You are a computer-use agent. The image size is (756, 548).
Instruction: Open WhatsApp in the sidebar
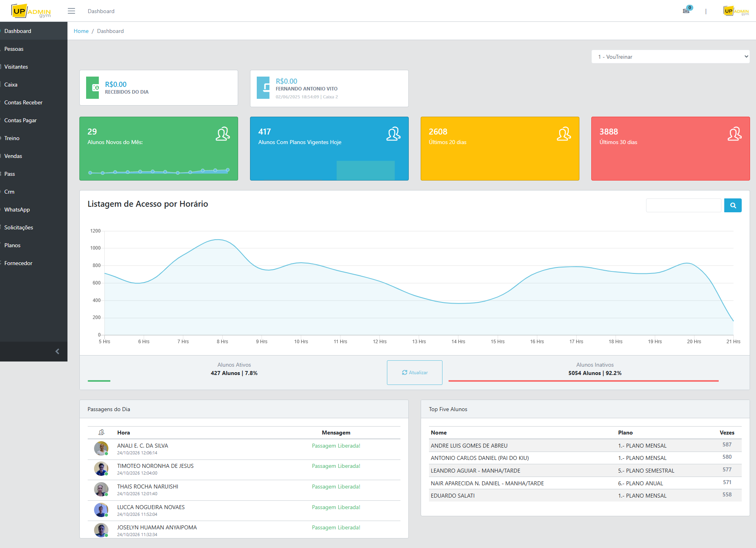point(34,210)
